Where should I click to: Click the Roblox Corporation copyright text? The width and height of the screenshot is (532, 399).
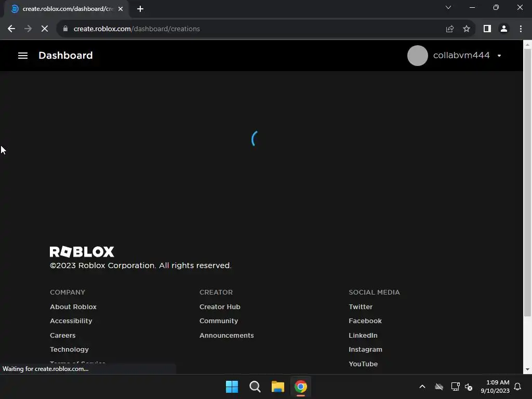coord(140,265)
